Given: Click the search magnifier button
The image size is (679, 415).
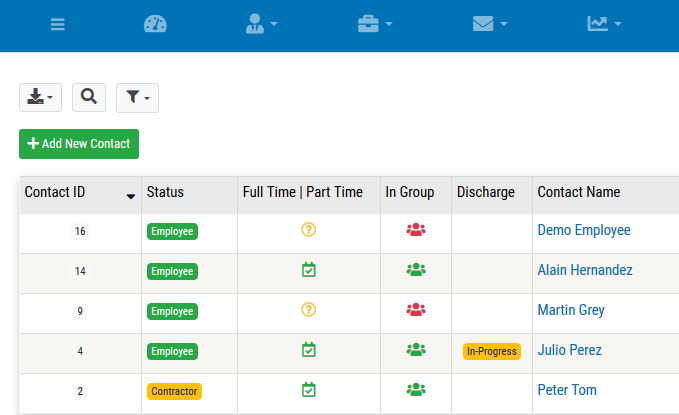Looking at the screenshot, I should coord(88,97).
